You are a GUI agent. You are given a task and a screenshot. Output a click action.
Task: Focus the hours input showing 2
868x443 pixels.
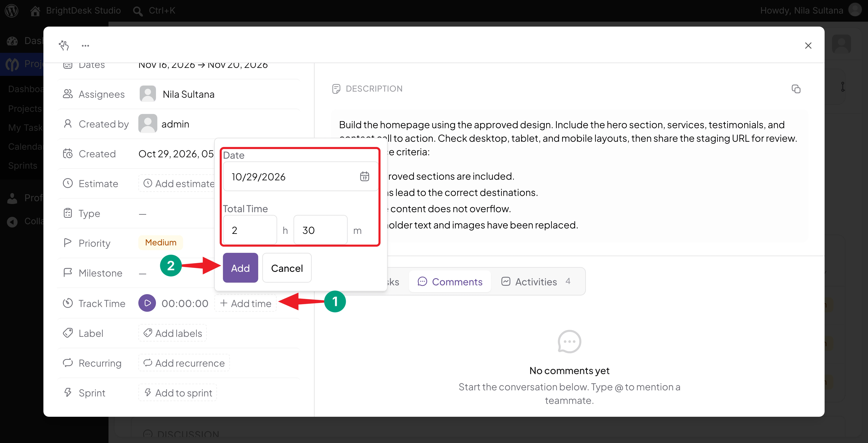point(250,230)
